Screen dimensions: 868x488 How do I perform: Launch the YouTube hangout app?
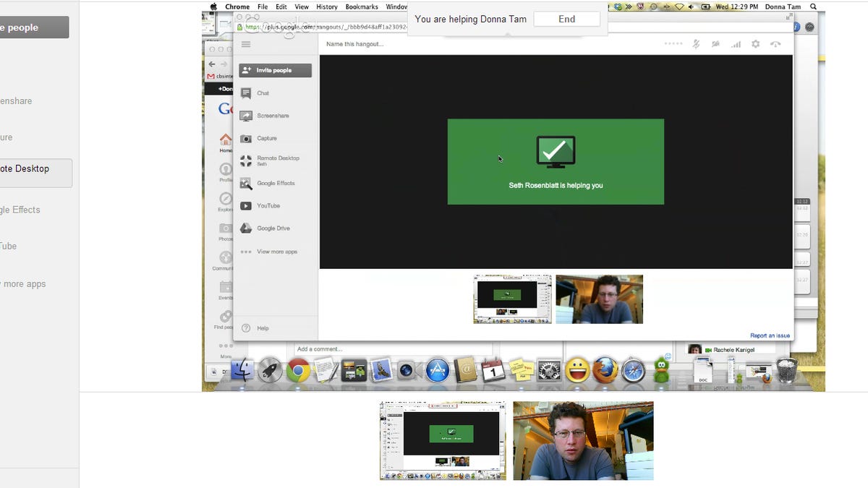(x=268, y=205)
